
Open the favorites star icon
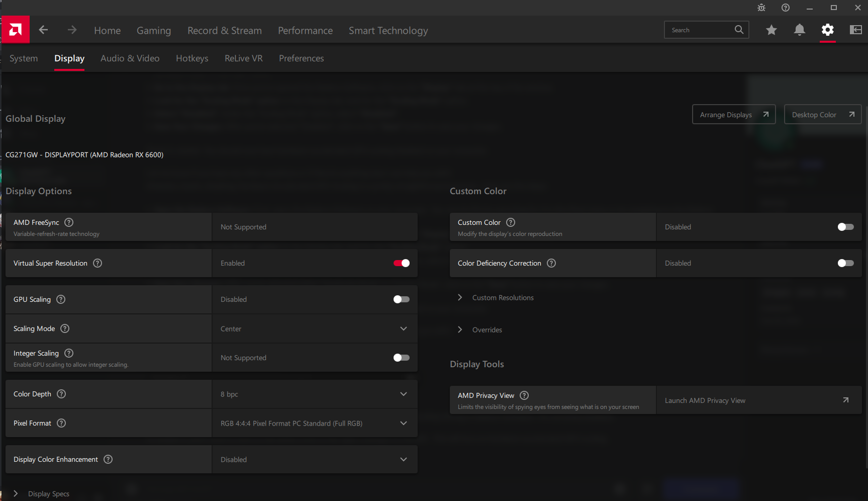(x=771, y=30)
